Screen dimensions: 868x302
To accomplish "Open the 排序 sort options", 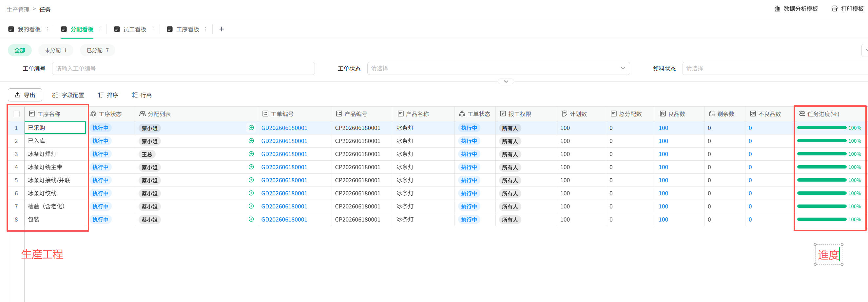I will point(108,95).
